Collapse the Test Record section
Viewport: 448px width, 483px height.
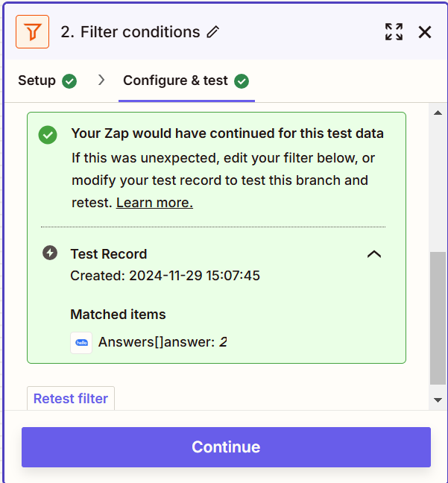374,254
